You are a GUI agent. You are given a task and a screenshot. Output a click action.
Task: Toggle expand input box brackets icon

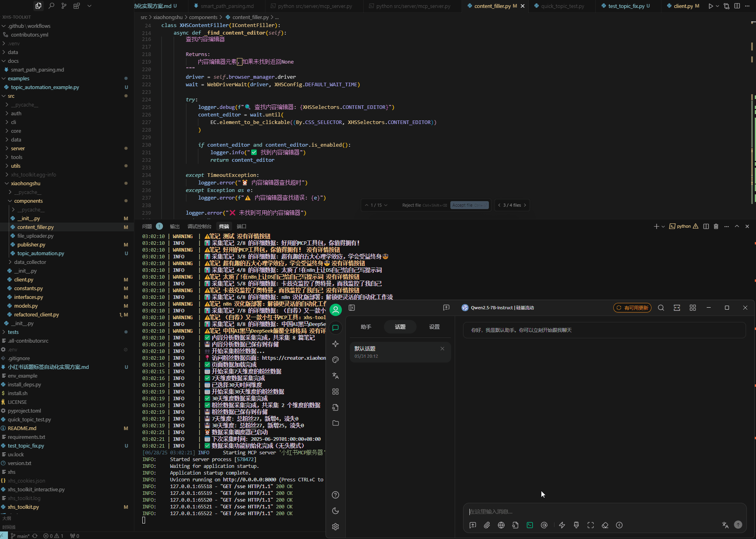[591, 525]
